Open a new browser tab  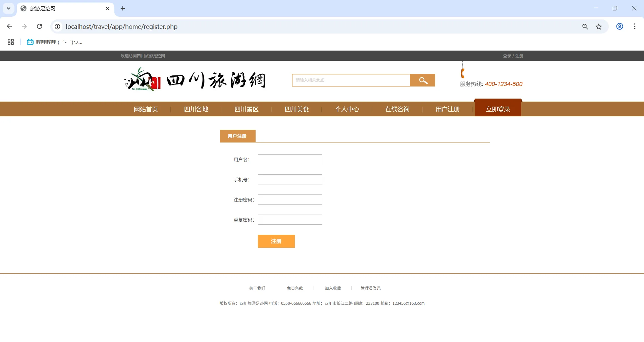pos(122,8)
